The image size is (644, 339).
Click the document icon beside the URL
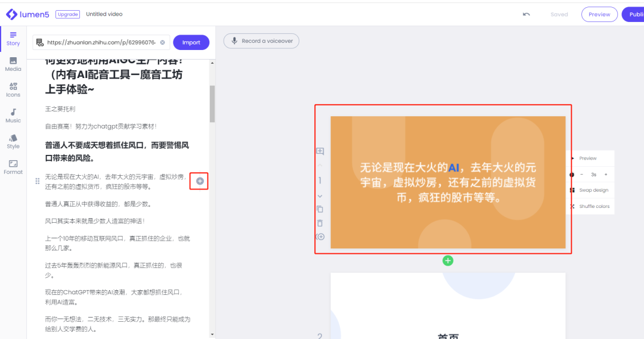click(40, 42)
